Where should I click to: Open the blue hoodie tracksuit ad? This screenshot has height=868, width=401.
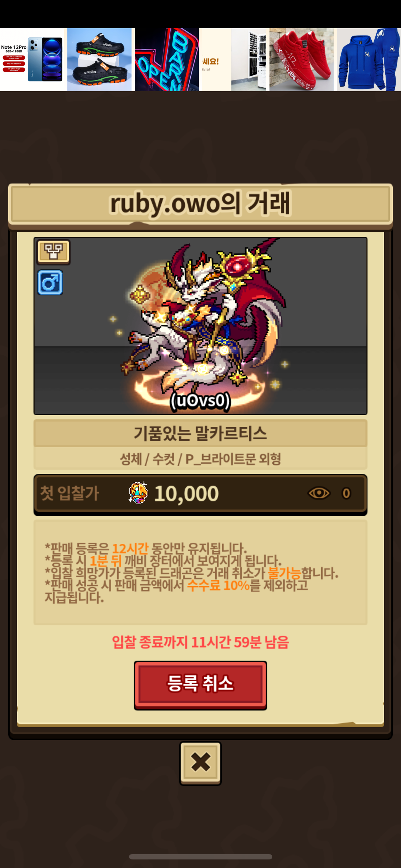pyautogui.click(x=369, y=60)
